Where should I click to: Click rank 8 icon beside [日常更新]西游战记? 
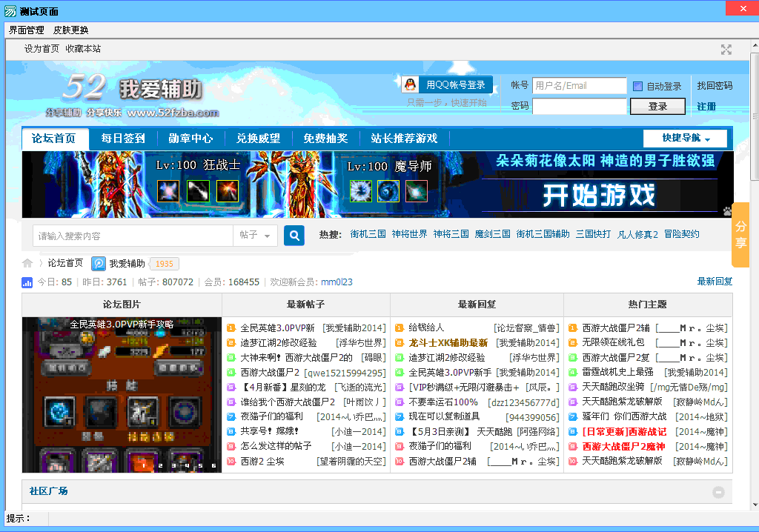tap(573, 431)
